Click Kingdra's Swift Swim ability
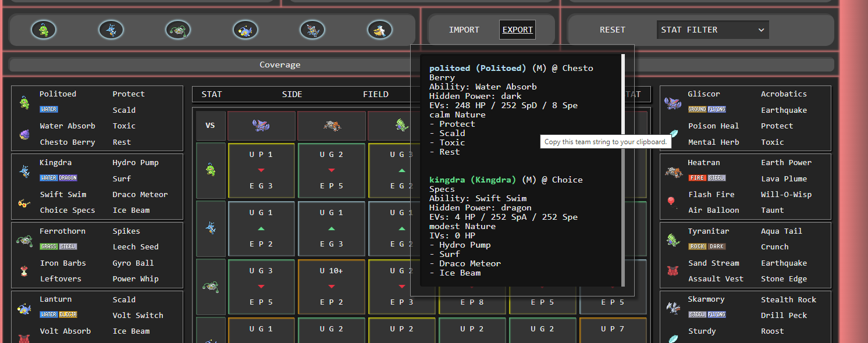Image resolution: width=868 pixels, height=343 pixels. point(63,194)
